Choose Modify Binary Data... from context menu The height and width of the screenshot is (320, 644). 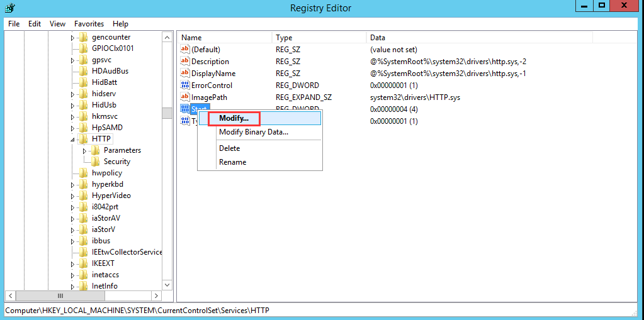(x=259, y=132)
